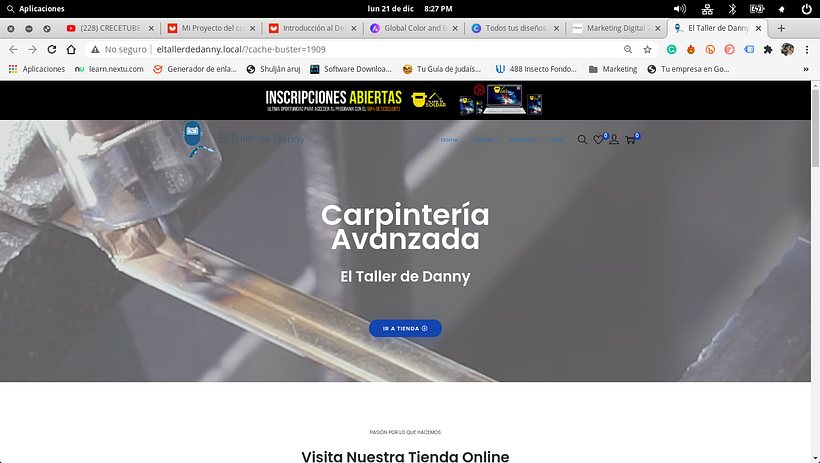Open the zoom magnifier in address bar
Image resolution: width=820 pixels, height=463 pixels.
(628, 49)
